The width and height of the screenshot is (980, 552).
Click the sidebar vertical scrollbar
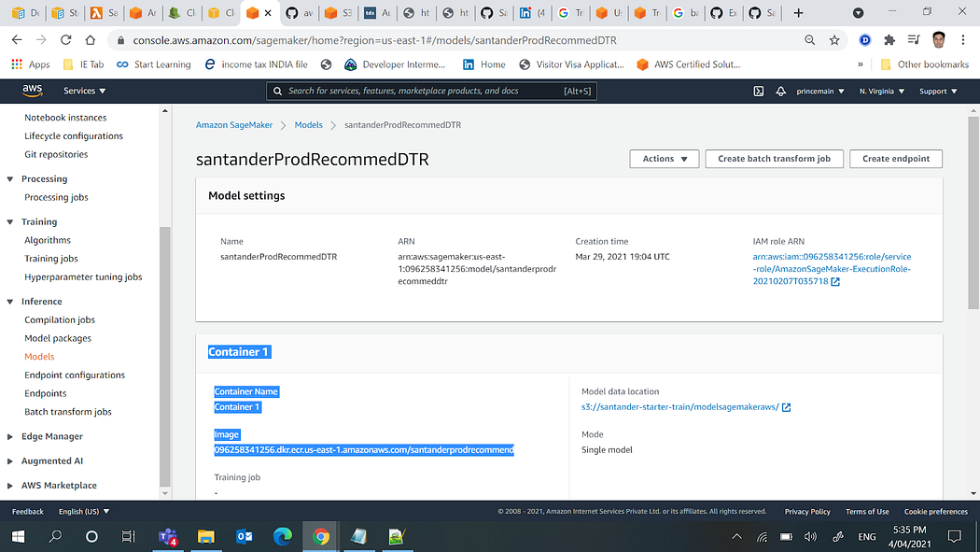pyautogui.click(x=165, y=357)
